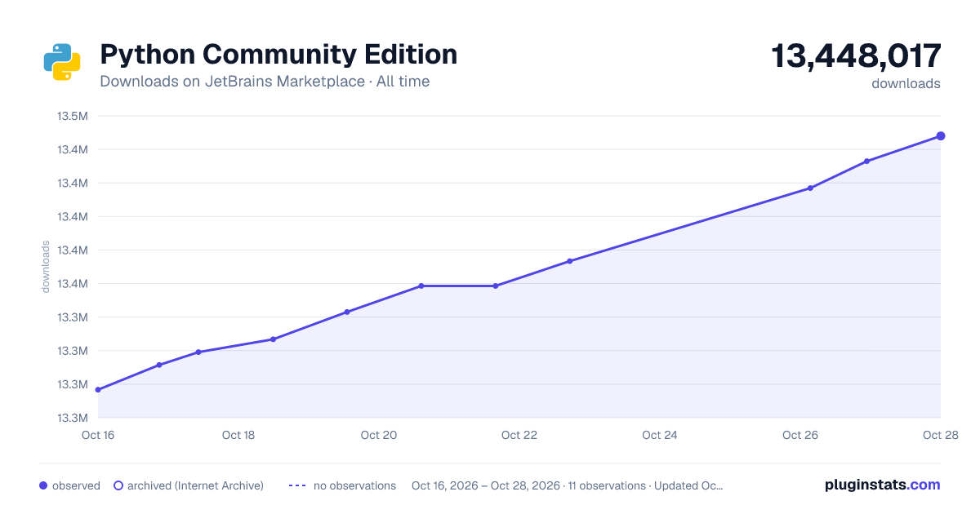
Task: Click the hollow archived legend circle
Action: tap(118, 485)
